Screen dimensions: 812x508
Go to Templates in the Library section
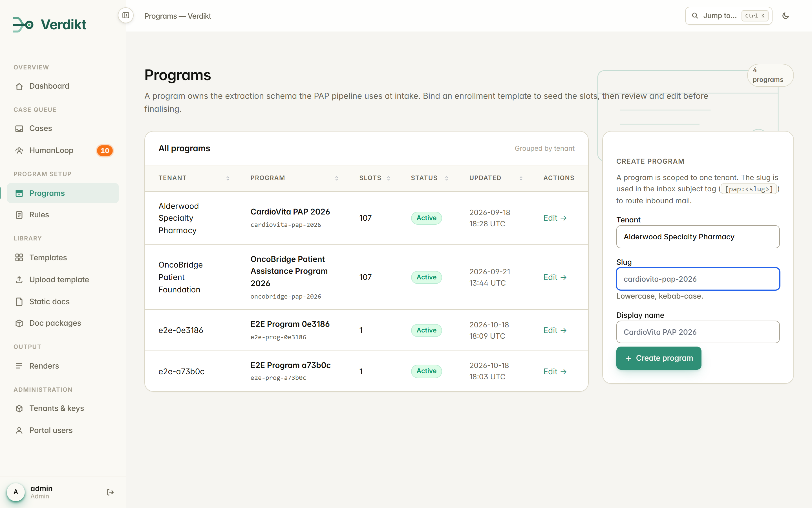(x=63, y=258)
